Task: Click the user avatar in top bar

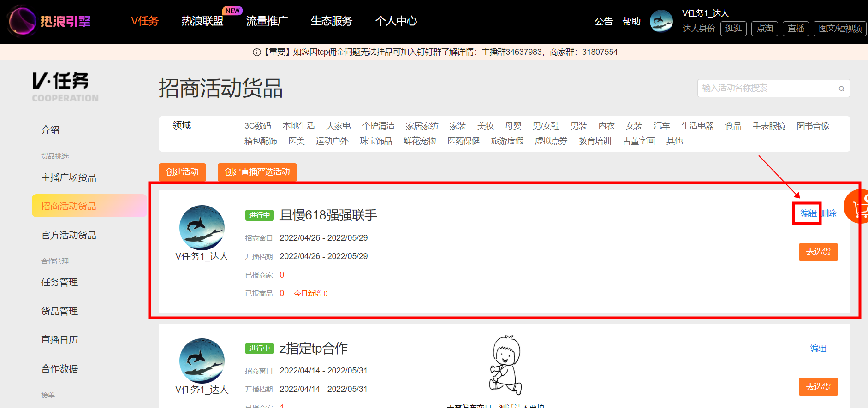Action: point(661,21)
